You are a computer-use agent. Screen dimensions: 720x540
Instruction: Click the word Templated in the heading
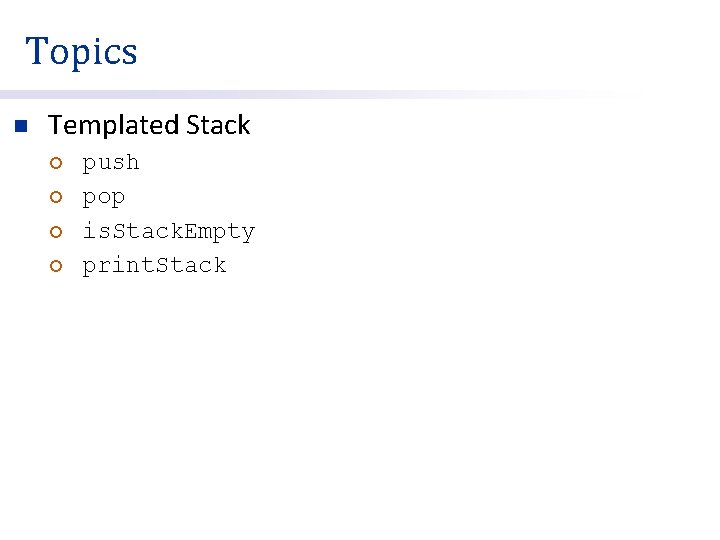(112, 126)
